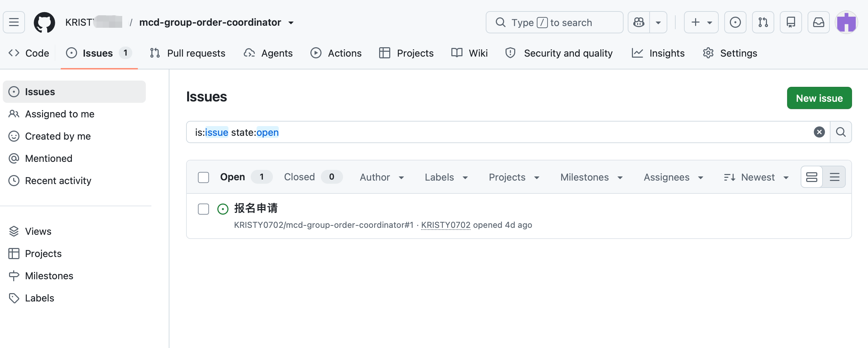Switch to the Pull requests tab
The height and width of the screenshot is (348, 868).
[x=187, y=53]
